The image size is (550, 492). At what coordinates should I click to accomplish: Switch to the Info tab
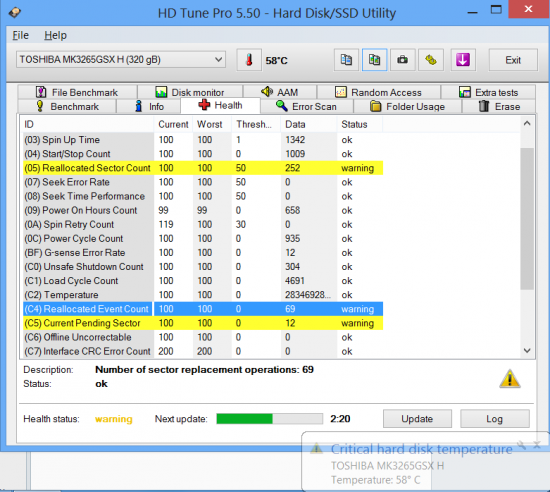click(149, 106)
